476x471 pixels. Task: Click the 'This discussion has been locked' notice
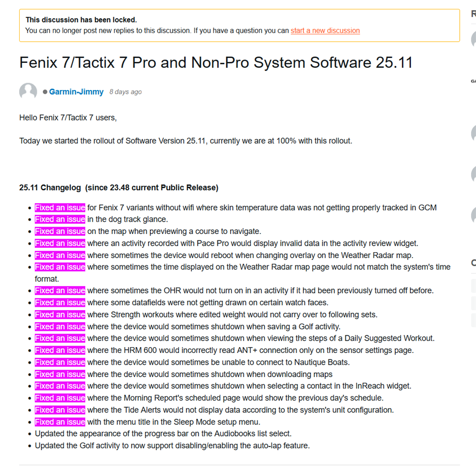81,20
